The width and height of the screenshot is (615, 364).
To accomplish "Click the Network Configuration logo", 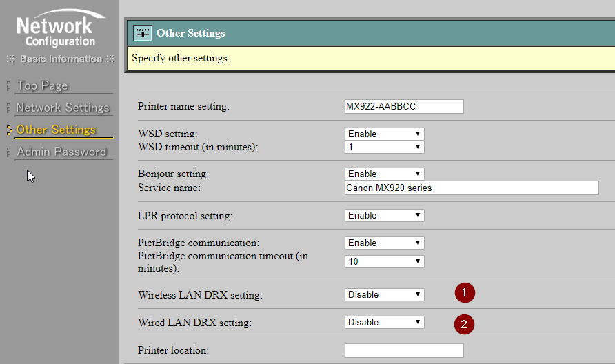I will pyautogui.click(x=60, y=28).
